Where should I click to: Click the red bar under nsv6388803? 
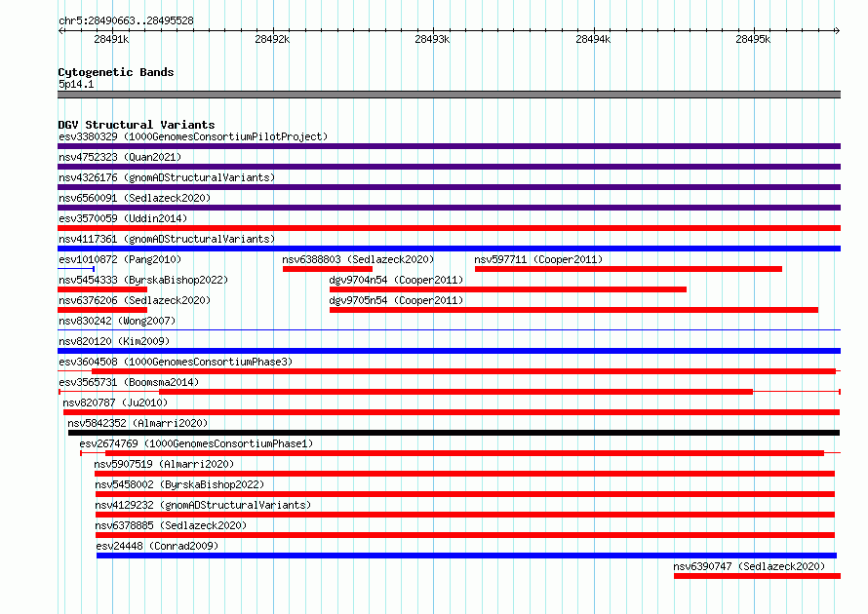tap(328, 269)
